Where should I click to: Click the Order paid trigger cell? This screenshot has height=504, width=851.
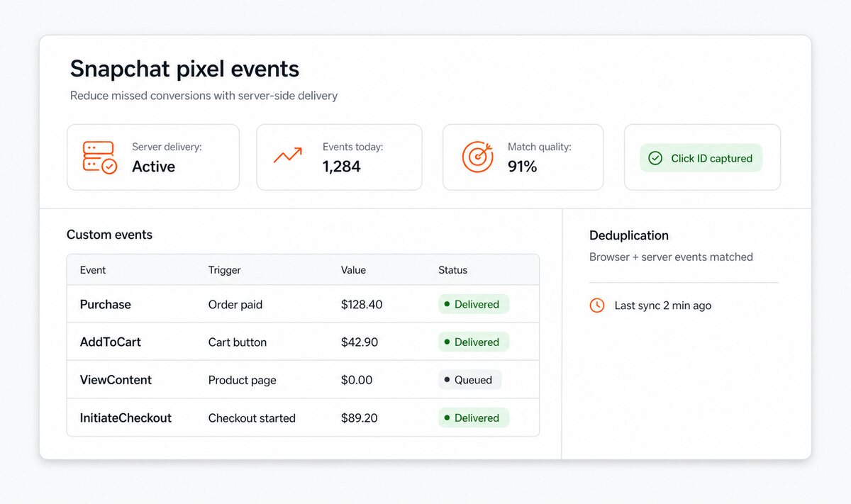click(x=235, y=305)
